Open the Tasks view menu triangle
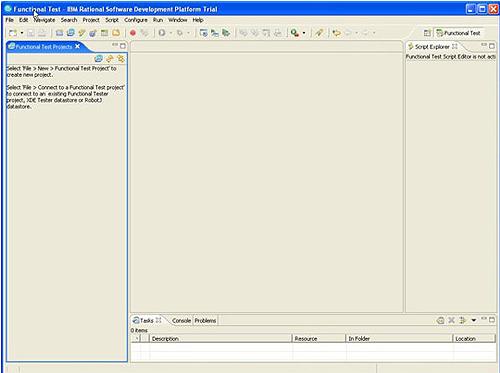The width and height of the screenshot is (500, 373). point(474,320)
